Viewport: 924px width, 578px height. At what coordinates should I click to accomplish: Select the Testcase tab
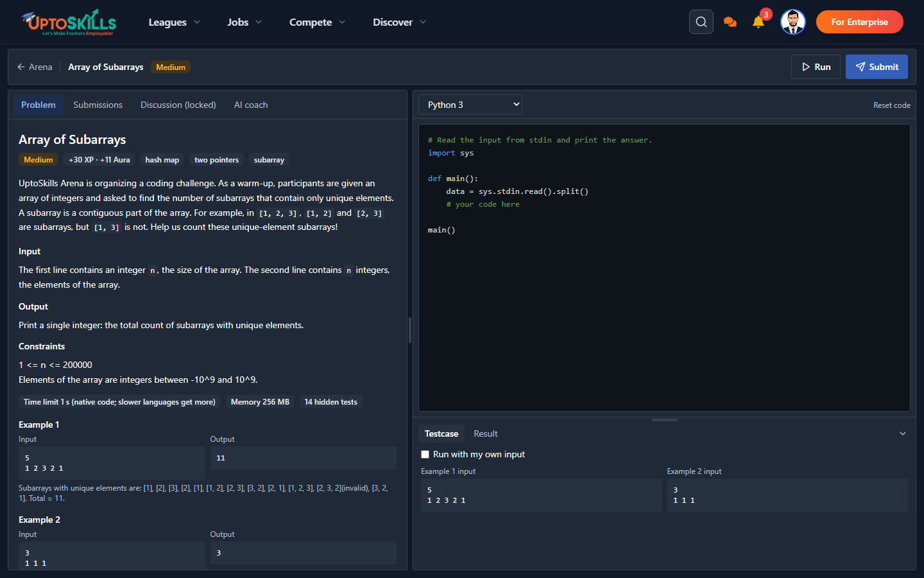[441, 433]
